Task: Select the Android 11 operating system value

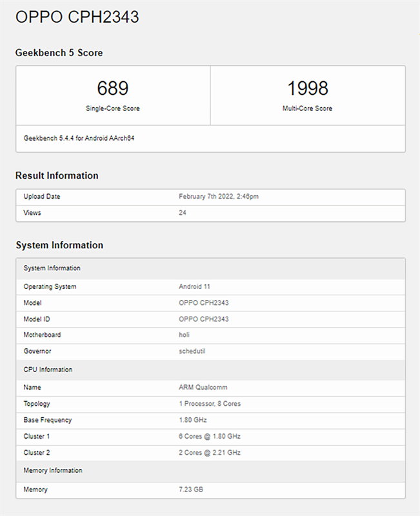Action: pyautogui.click(x=195, y=286)
